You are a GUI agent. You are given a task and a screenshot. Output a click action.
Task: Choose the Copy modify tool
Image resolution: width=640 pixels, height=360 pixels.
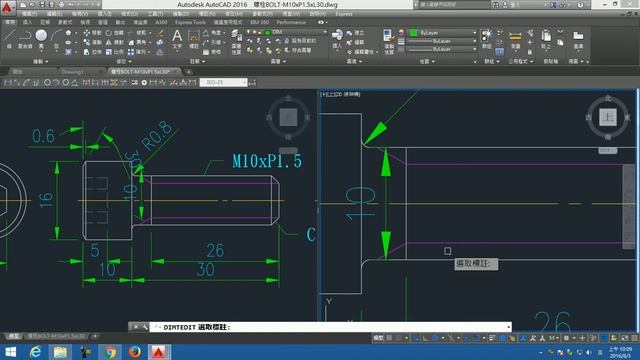tap(92, 42)
